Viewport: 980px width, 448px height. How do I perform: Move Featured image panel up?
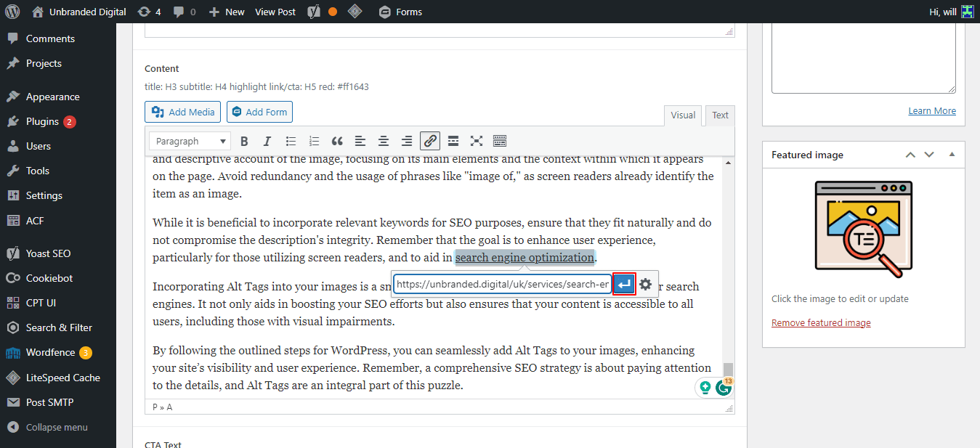click(910, 155)
